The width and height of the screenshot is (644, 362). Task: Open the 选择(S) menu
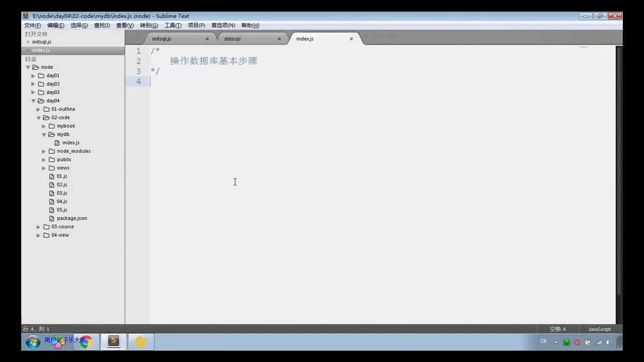[x=79, y=25]
